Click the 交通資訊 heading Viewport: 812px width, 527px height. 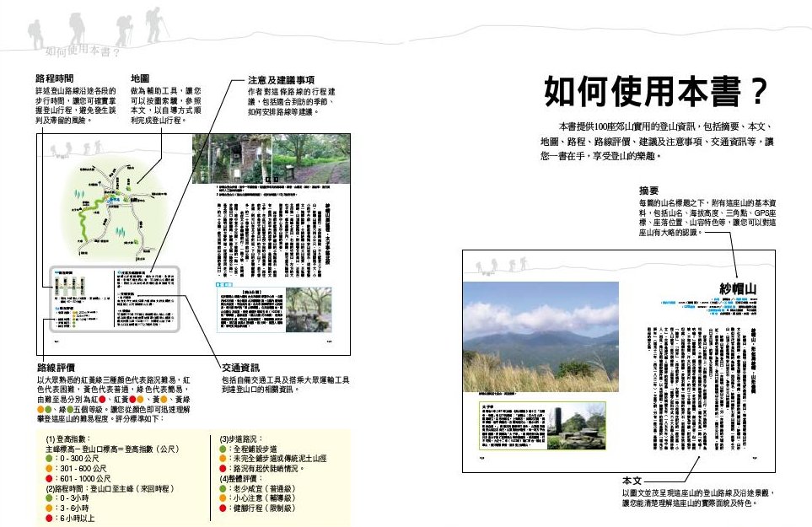[241, 368]
